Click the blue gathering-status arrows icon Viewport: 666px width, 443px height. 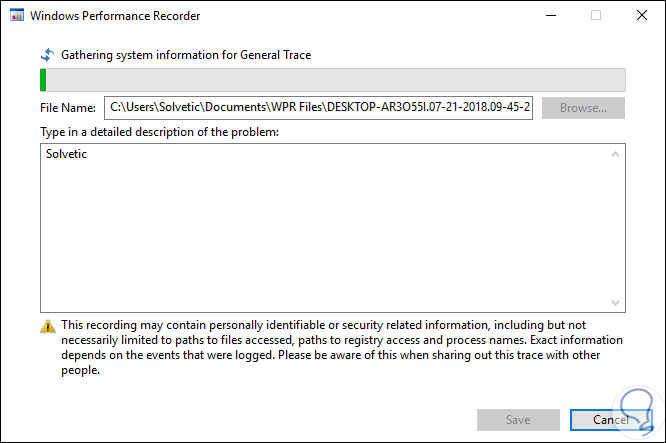(x=47, y=55)
